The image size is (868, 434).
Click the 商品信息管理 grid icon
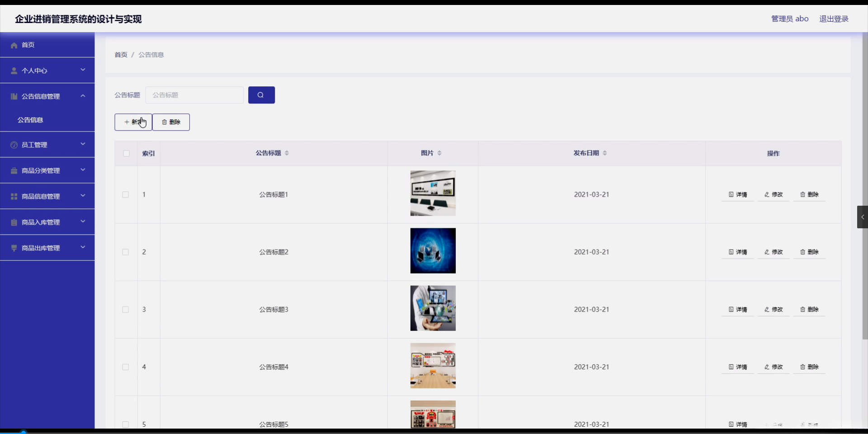pos(14,196)
